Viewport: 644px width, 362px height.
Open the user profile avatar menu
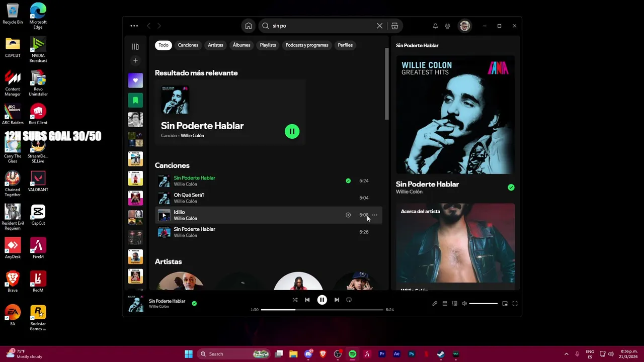pyautogui.click(x=464, y=26)
